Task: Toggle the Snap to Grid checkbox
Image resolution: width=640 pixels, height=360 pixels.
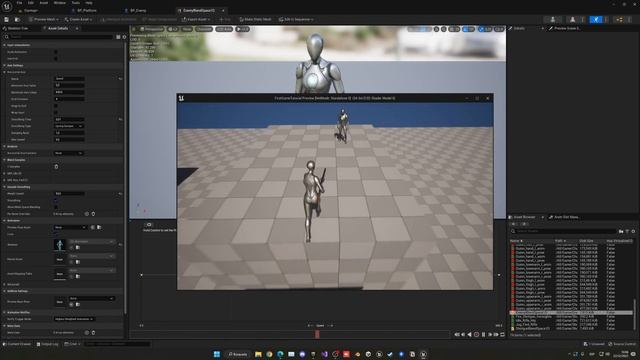Action: pyautogui.click(x=56, y=106)
